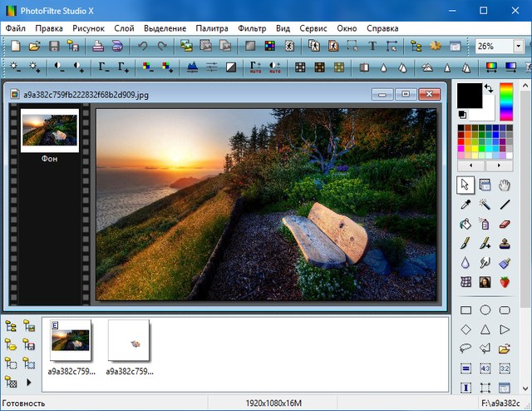Click the Print icon in toolbar
The height and width of the screenshot is (411, 532).
click(x=97, y=47)
